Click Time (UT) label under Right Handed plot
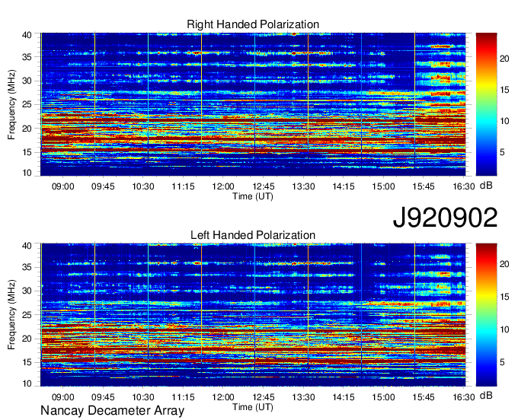The width and height of the screenshot is (518, 420). coord(253,196)
